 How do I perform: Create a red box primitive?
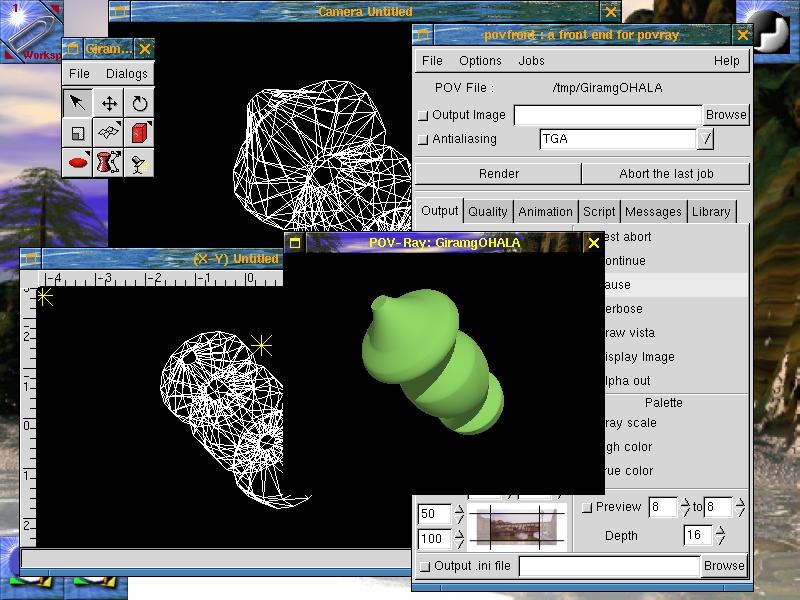[x=140, y=133]
